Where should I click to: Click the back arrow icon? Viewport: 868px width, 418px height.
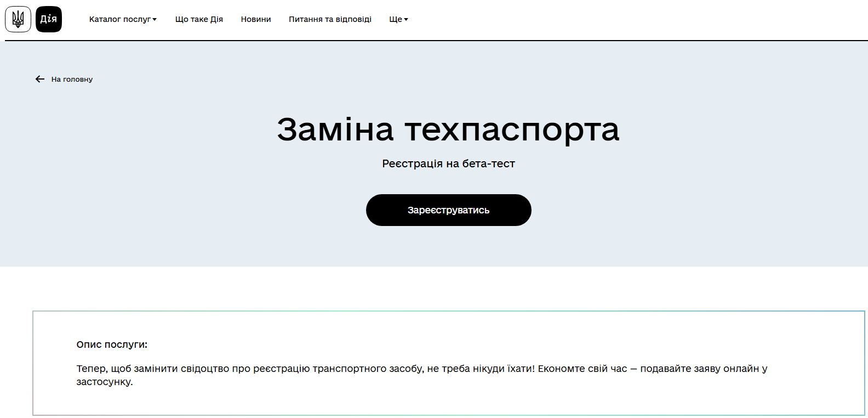(40, 79)
